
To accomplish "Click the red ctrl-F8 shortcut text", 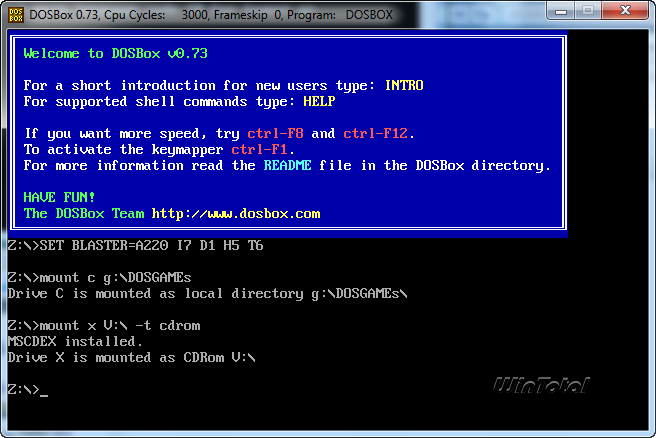I will click(x=275, y=133).
